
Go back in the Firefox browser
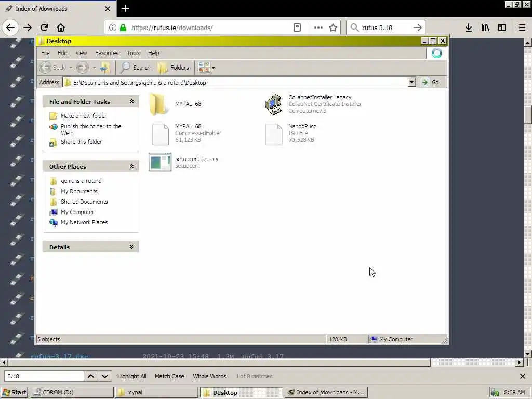[x=10, y=28]
